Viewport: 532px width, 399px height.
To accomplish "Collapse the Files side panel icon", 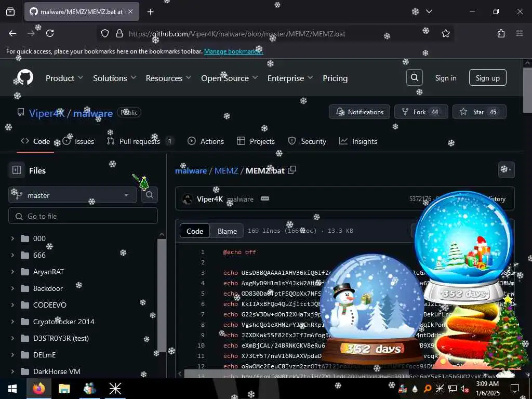I will tap(17, 170).
